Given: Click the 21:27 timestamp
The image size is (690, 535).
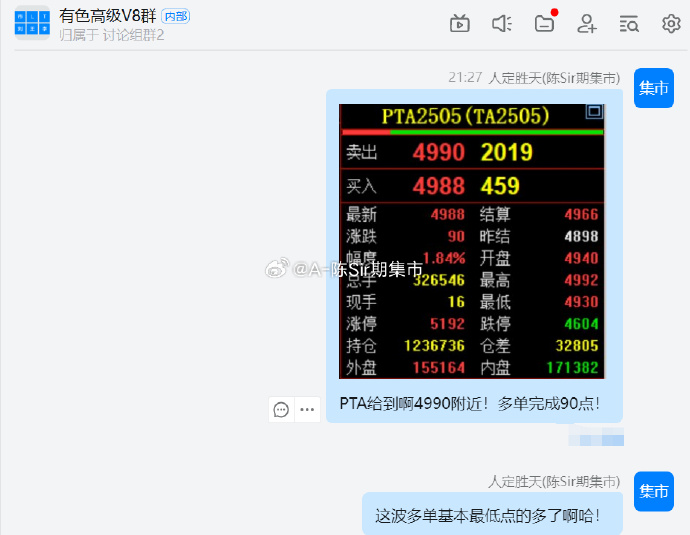Looking at the screenshot, I should point(465,77).
